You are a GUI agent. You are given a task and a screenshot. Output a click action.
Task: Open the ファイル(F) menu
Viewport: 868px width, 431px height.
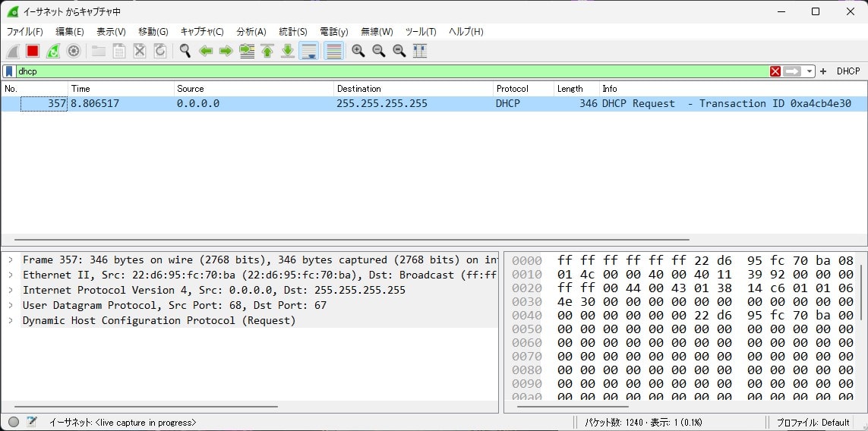click(24, 32)
